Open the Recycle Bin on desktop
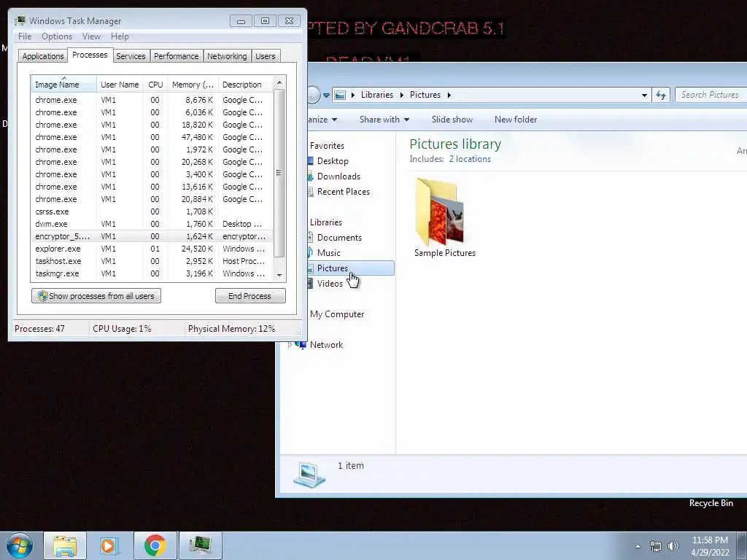 pyautogui.click(x=711, y=503)
